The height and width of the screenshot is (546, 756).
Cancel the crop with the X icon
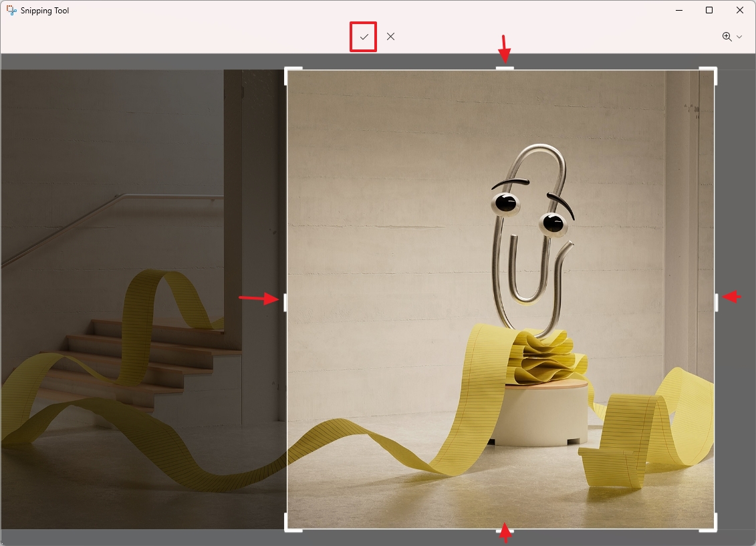(390, 37)
